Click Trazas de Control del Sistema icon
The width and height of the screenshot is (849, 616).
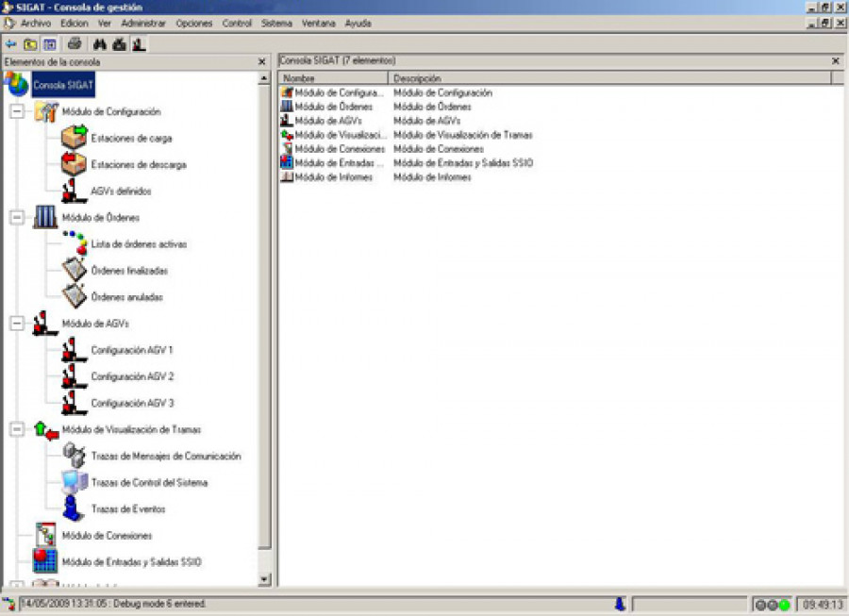pyautogui.click(x=75, y=482)
